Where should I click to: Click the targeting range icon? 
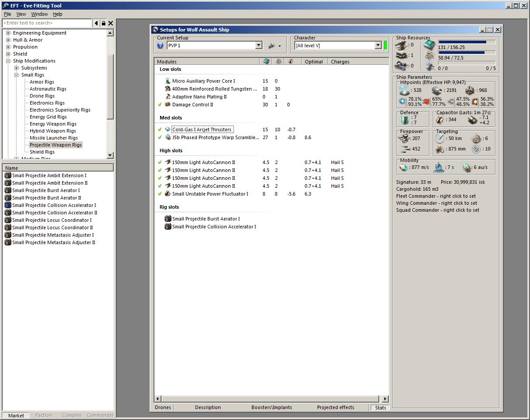click(x=440, y=138)
